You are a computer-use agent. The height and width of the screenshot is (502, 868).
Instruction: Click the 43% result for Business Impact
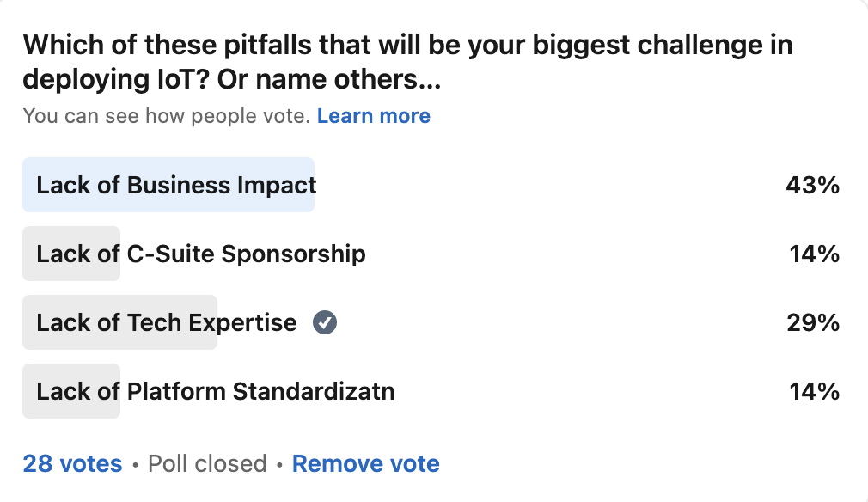click(x=812, y=185)
